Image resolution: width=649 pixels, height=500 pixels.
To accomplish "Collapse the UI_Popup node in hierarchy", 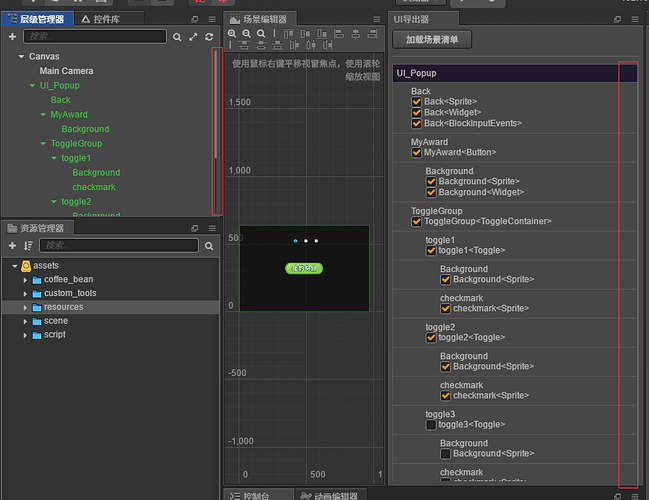I will pos(32,86).
